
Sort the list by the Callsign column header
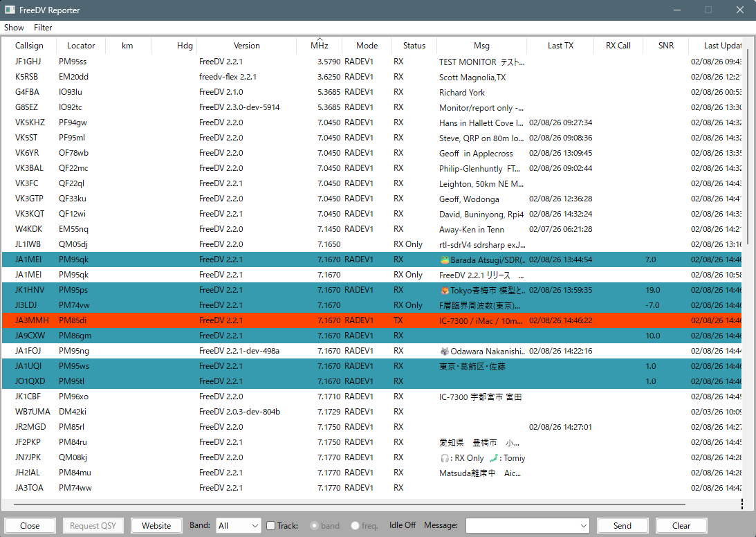point(29,46)
